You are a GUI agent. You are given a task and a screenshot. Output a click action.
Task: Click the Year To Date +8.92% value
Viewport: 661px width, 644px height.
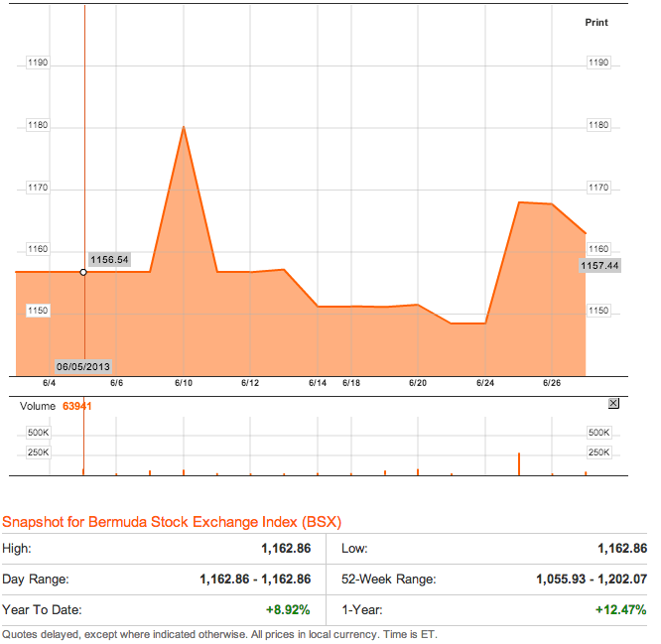(289, 609)
